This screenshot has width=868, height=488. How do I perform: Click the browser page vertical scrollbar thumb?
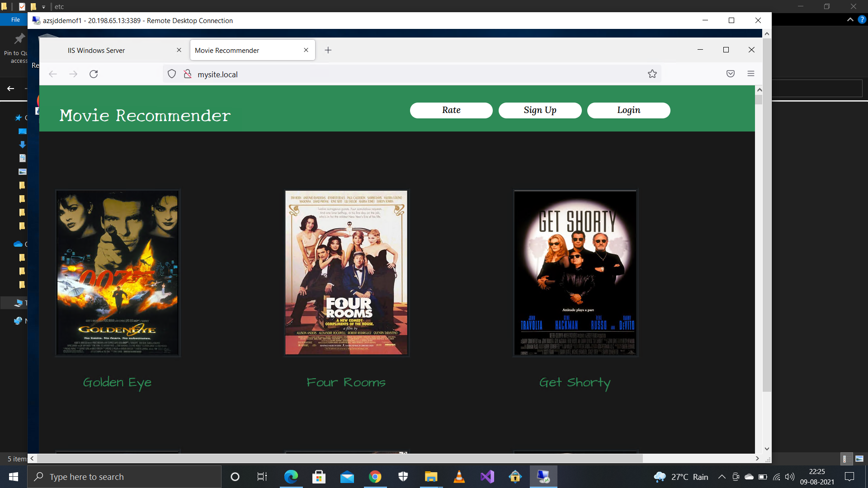(759, 99)
